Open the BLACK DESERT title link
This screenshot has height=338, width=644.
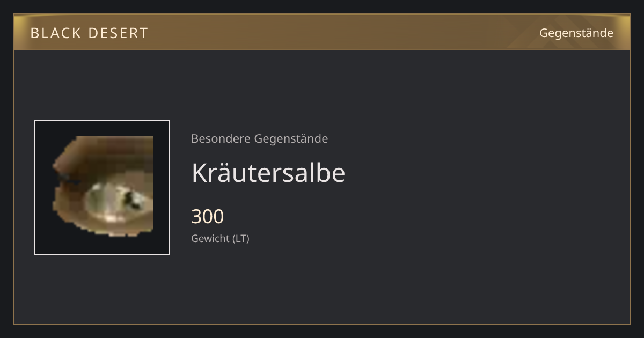coord(89,33)
